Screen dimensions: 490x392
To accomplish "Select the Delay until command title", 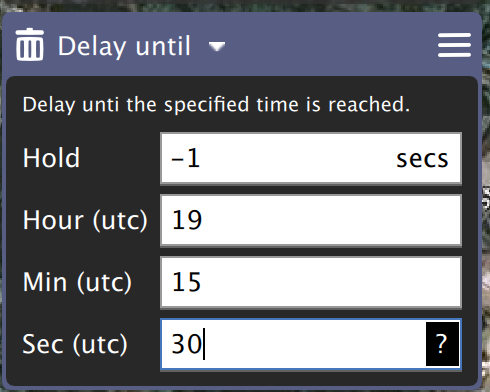I will pyautogui.click(x=124, y=46).
